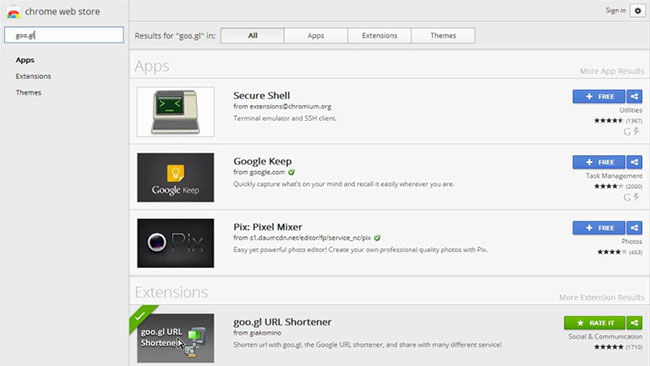Share the Secure Shell app

tap(634, 97)
